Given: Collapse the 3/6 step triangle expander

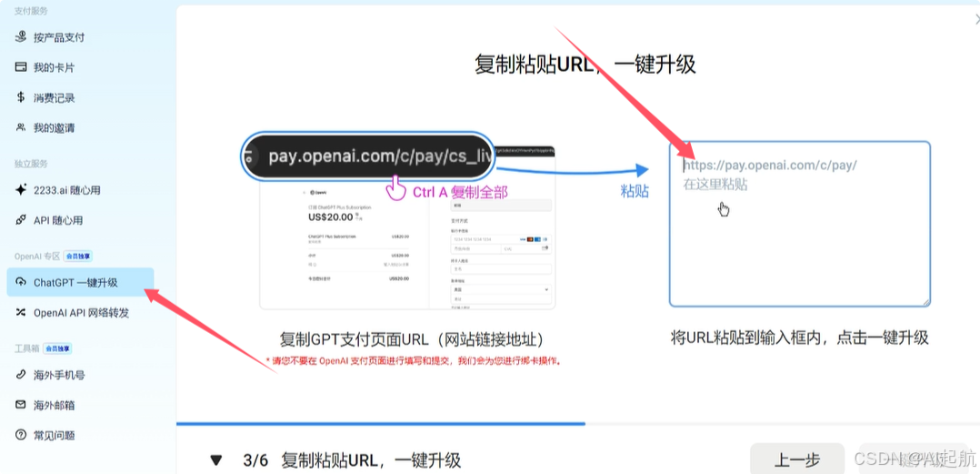Looking at the screenshot, I should point(216,461).
